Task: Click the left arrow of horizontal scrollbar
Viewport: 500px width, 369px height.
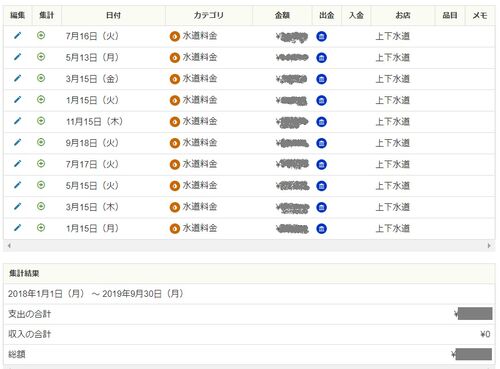Action: [x=9, y=246]
